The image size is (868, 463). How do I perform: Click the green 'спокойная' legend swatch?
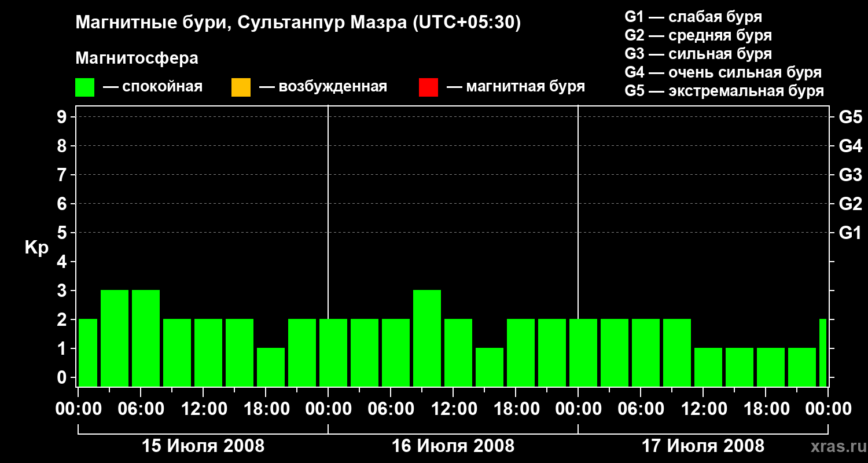(85, 87)
